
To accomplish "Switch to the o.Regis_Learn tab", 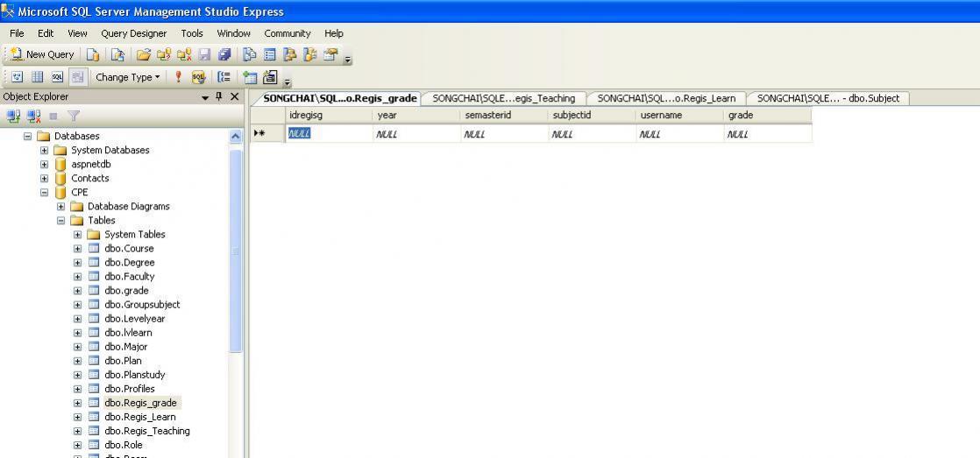I will [x=666, y=99].
